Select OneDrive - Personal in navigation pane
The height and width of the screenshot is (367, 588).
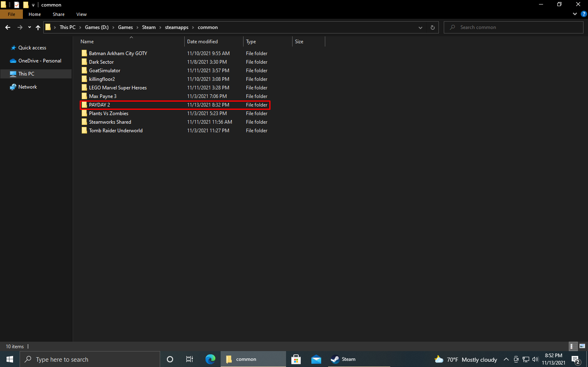tap(40, 61)
